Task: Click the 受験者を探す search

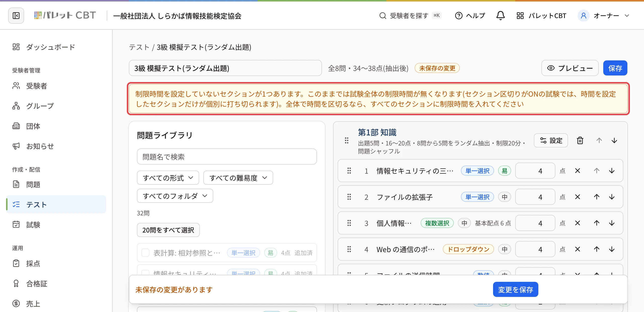Action: coord(411,16)
